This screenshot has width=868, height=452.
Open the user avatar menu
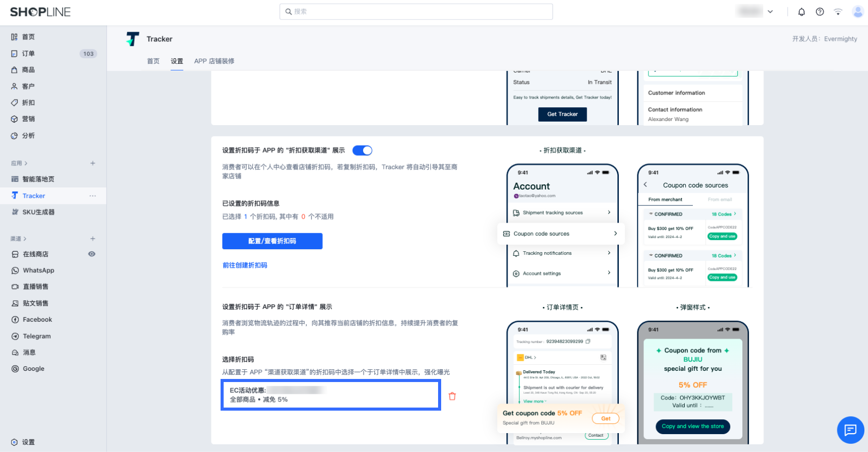[858, 12]
